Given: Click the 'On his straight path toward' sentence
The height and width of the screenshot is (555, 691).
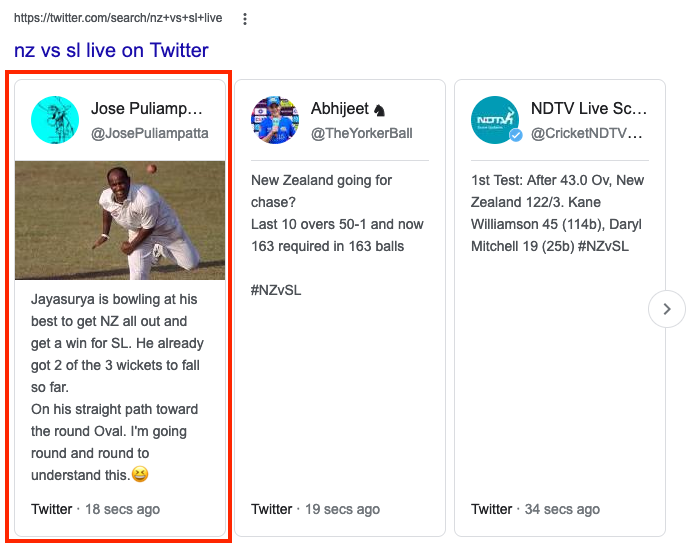Looking at the screenshot, I should [115, 409].
